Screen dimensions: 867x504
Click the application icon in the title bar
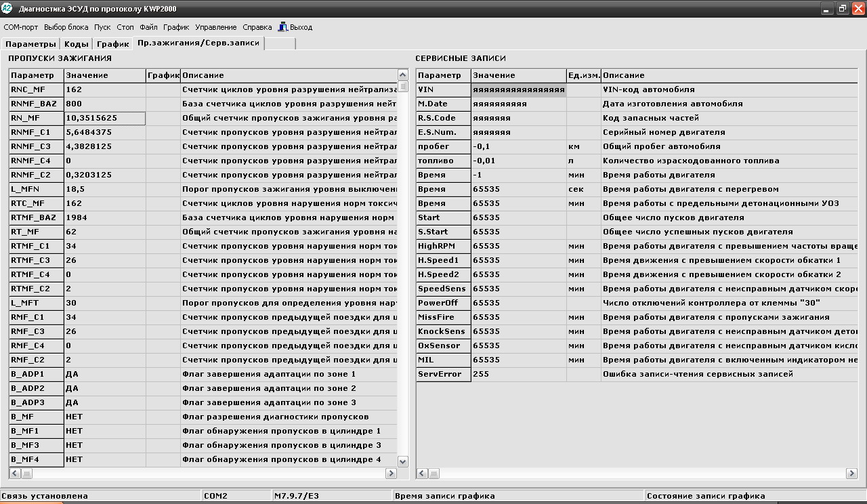point(7,9)
